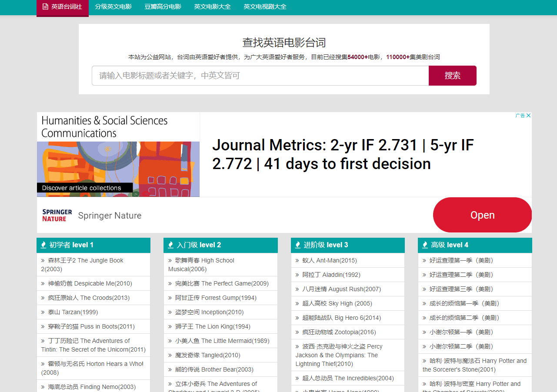Select 英文电视剧大全 in the top menu

pyautogui.click(x=265, y=7)
